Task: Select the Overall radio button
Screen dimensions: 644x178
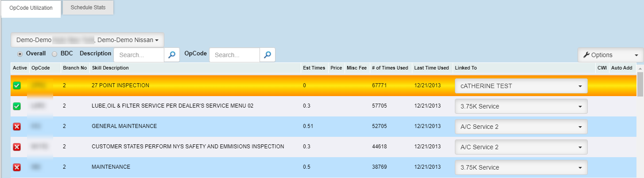Action: (20, 54)
